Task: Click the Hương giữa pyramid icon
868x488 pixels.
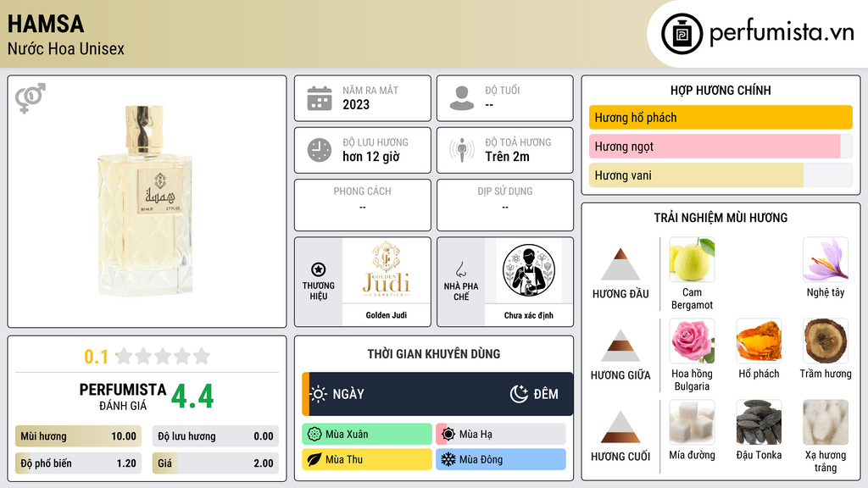Action: pyautogui.click(x=620, y=346)
